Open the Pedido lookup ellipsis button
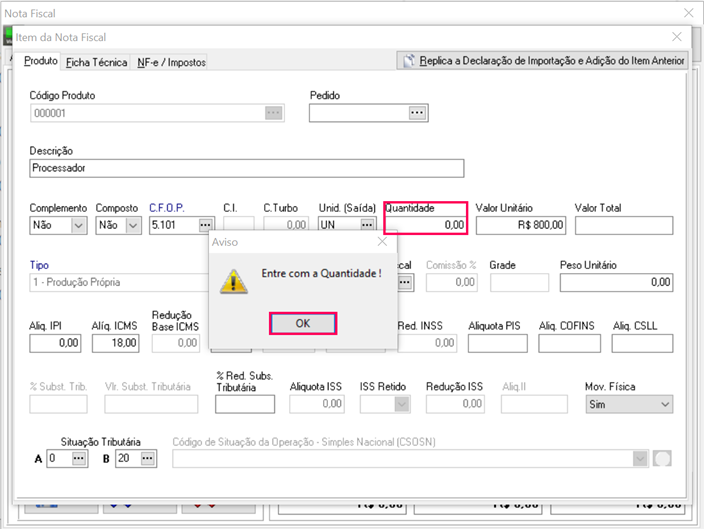 pos(417,113)
